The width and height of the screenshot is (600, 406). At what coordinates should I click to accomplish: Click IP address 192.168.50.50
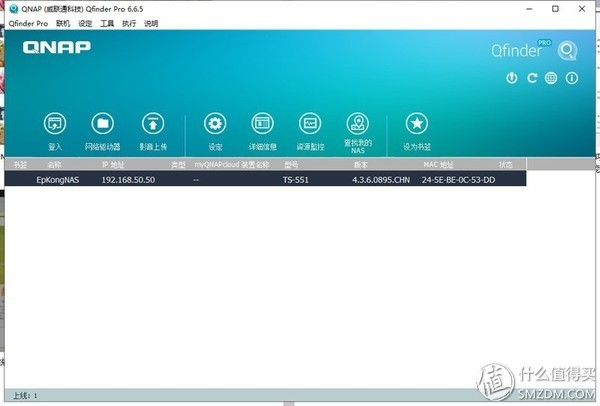(x=128, y=180)
